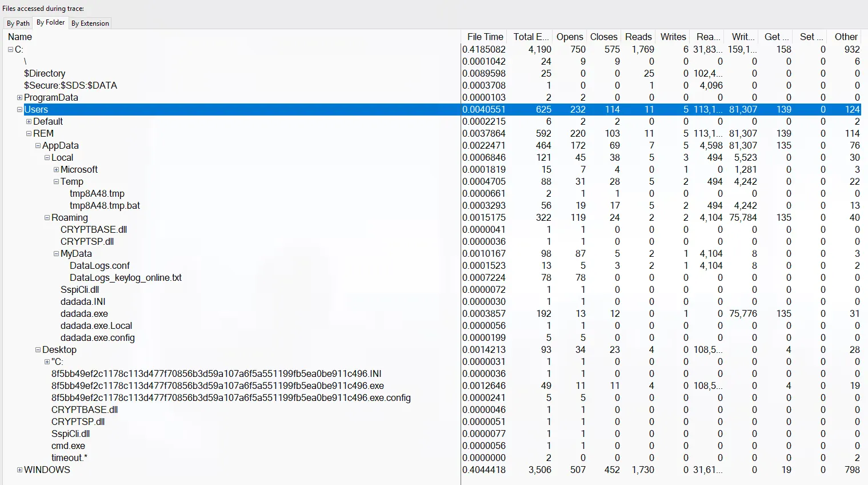The width and height of the screenshot is (868, 485).
Task: Collapse the Users folder node
Action: click(19, 110)
